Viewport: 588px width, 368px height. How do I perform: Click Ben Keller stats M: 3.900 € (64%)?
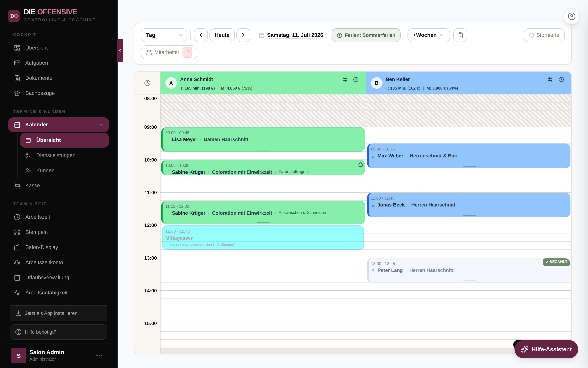click(x=442, y=88)
